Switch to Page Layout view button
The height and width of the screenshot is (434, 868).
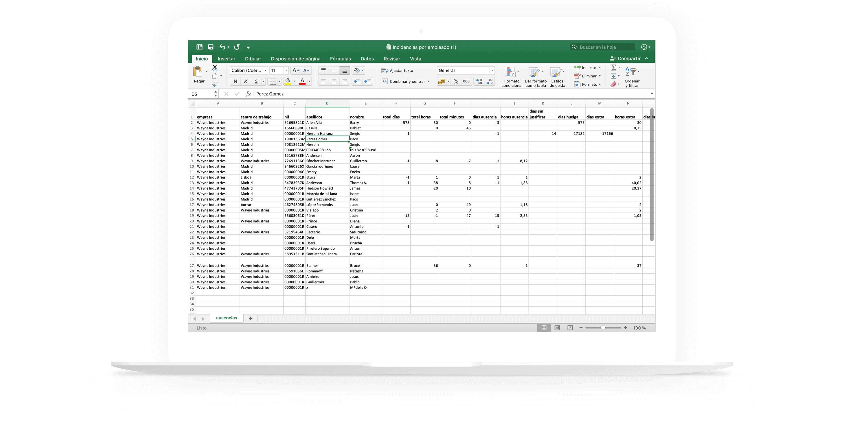557,328
